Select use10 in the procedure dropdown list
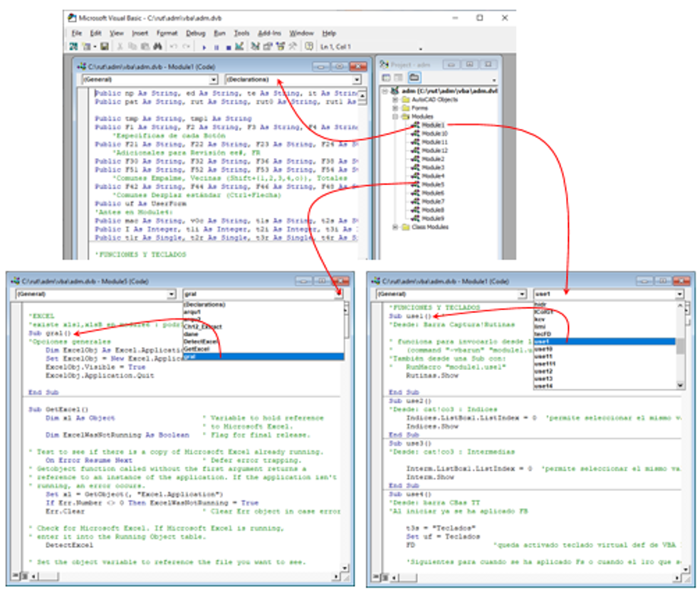The width and height of the screenshot is (700, 592). [x=544, y=349]
